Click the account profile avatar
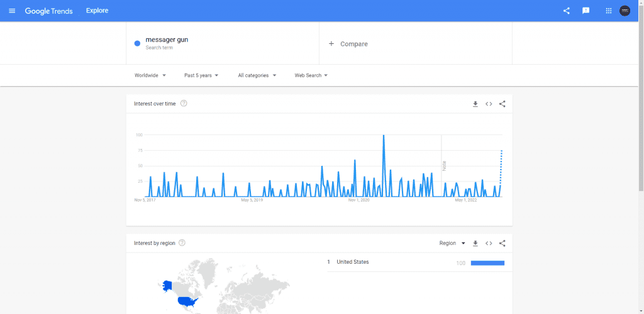The height and width of the screenshot is (314, 644). click(625, 11)
